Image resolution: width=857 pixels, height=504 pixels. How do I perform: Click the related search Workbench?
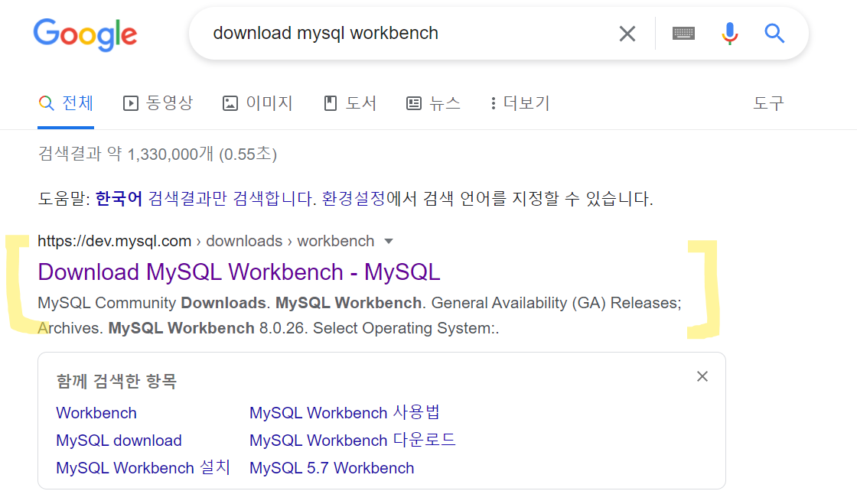[96, 413]
